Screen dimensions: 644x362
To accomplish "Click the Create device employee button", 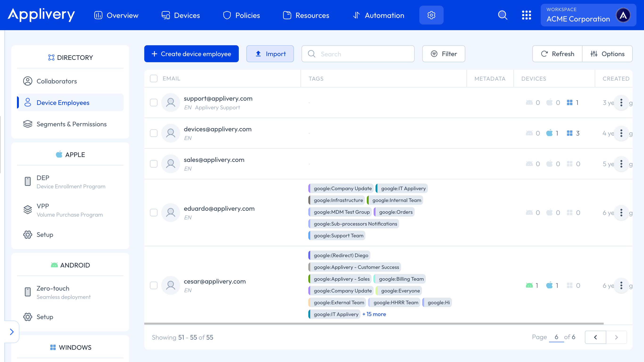I will [191, 54].
